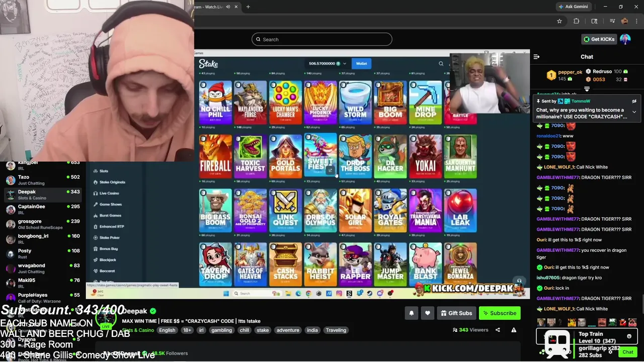Click the report warning triangle icon
The height and width of the screenshot is (362, 644).
click(514, 330)
